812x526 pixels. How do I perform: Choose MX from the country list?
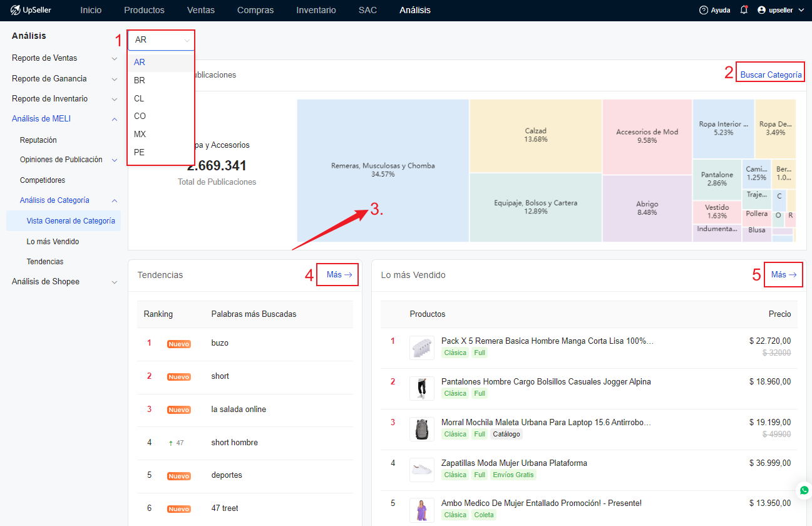140,134
